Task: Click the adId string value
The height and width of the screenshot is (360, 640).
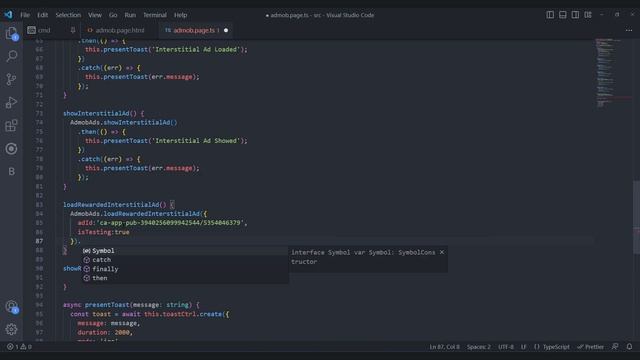Action: click(x=171, y=223)
